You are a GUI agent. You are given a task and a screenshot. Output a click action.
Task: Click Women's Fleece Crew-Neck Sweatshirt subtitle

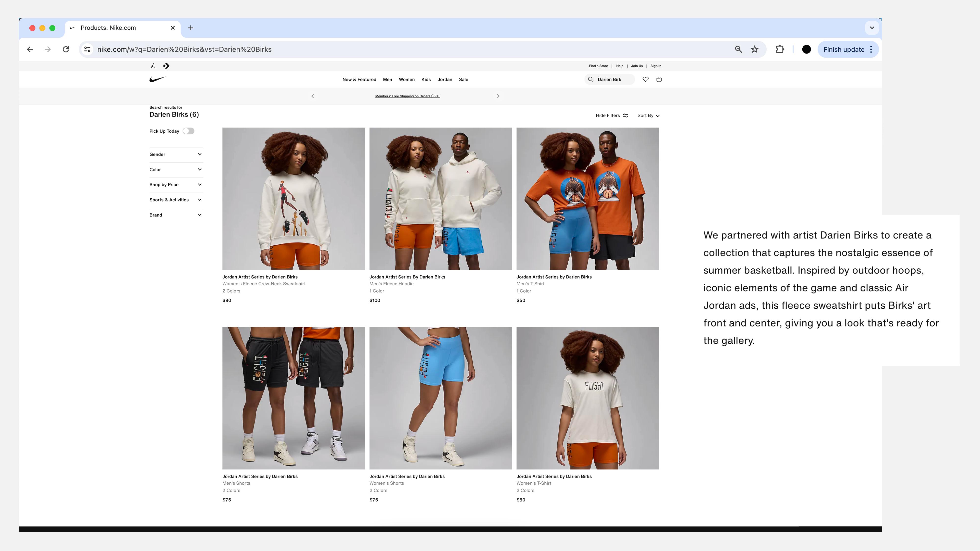(264, 284)
